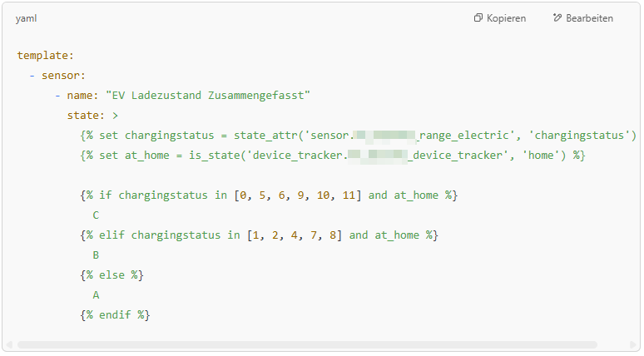
Task: Click the yaml language label
Action: pyautogui.click(x=26, y=18)
